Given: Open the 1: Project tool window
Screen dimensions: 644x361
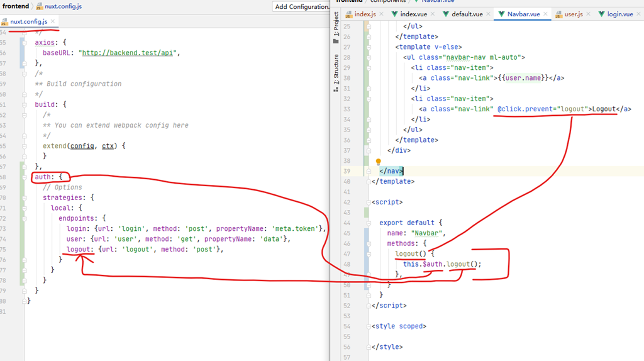Looking at the screenshot, I should (x=336, y=28).
